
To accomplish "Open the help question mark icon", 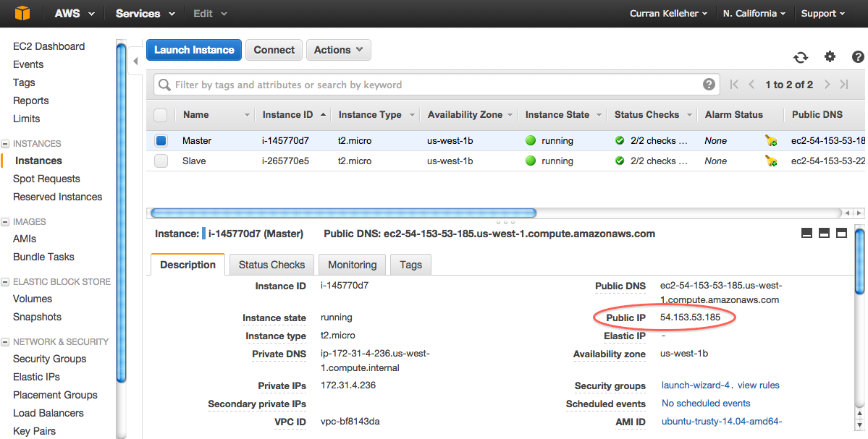I will 858,56.
